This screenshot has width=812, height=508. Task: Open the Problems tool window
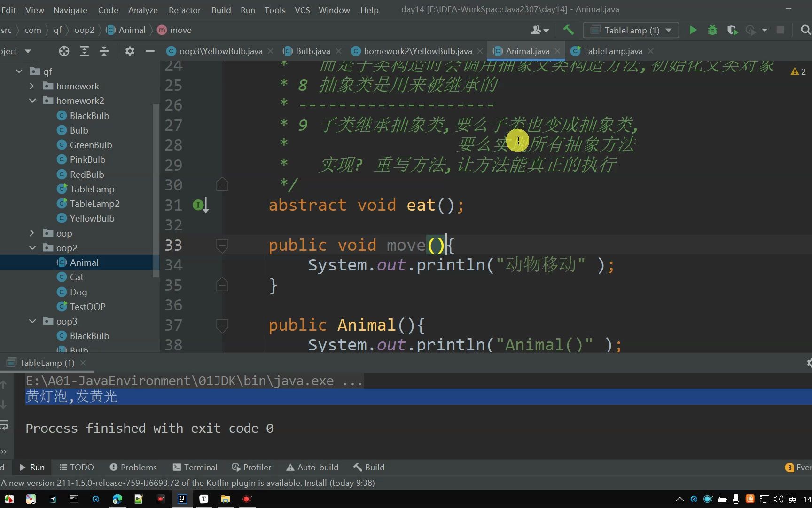click(x=133, y=468)
